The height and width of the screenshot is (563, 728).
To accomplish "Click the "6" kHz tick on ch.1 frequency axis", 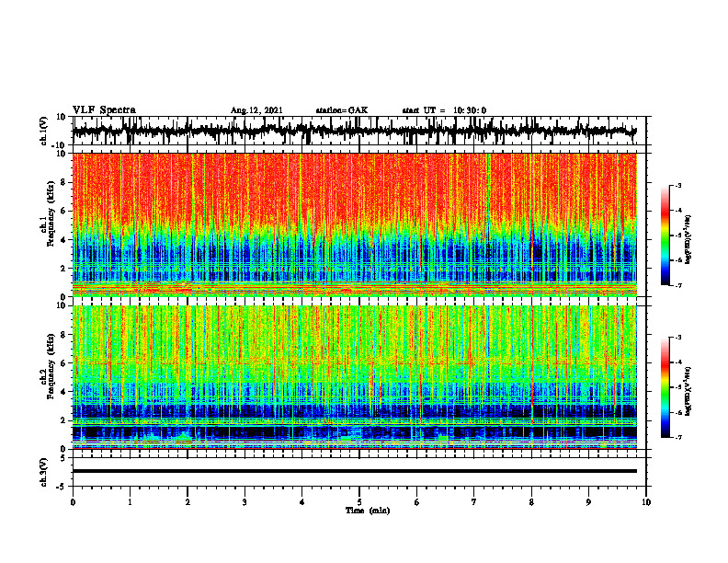I will [x=63, y=212].
